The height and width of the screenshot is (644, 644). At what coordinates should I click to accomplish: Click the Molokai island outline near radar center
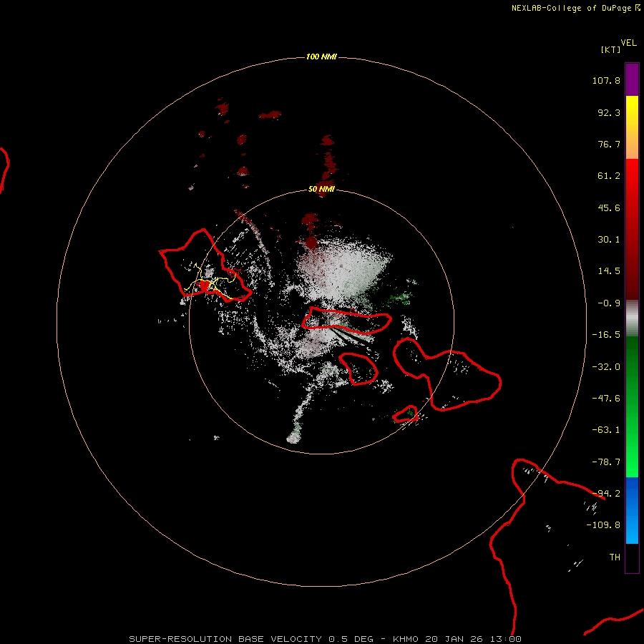coord(346,321)
